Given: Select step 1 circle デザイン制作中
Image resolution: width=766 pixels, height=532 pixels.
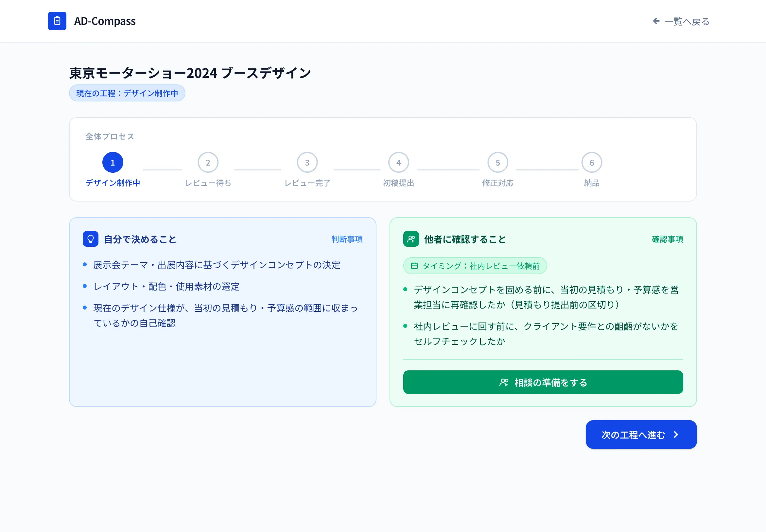Looking at the screenshot, I should coord(113,162).
